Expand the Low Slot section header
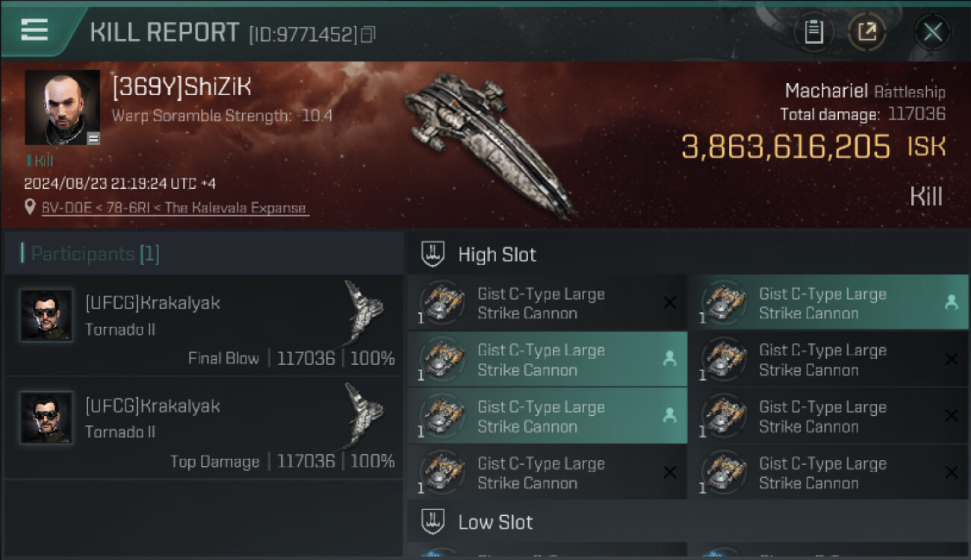Screen dimensions: 971x560 pos(495,522)
